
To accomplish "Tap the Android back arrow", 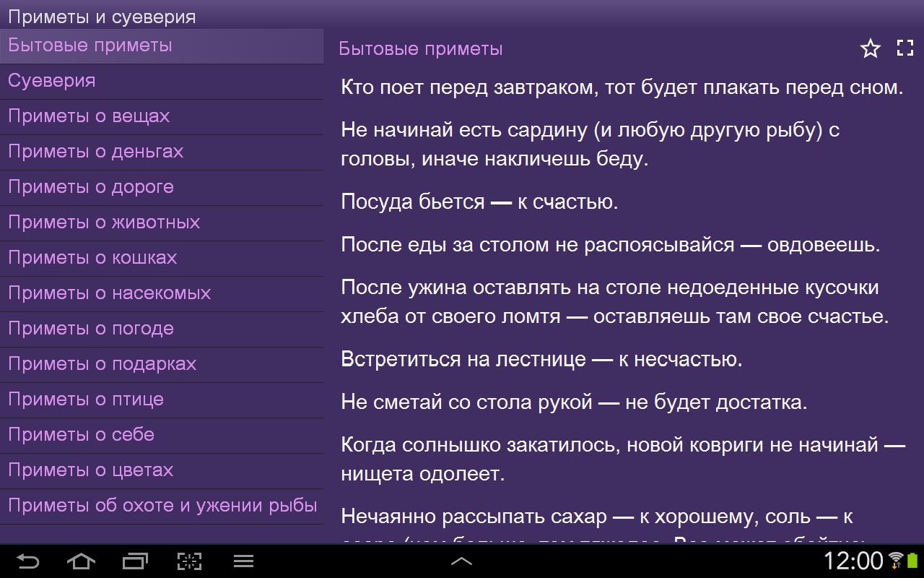I will [27, 561].
